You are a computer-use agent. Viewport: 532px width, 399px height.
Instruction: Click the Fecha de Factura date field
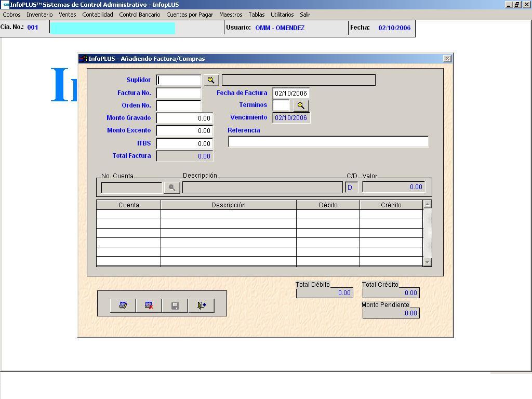(291, 94)
